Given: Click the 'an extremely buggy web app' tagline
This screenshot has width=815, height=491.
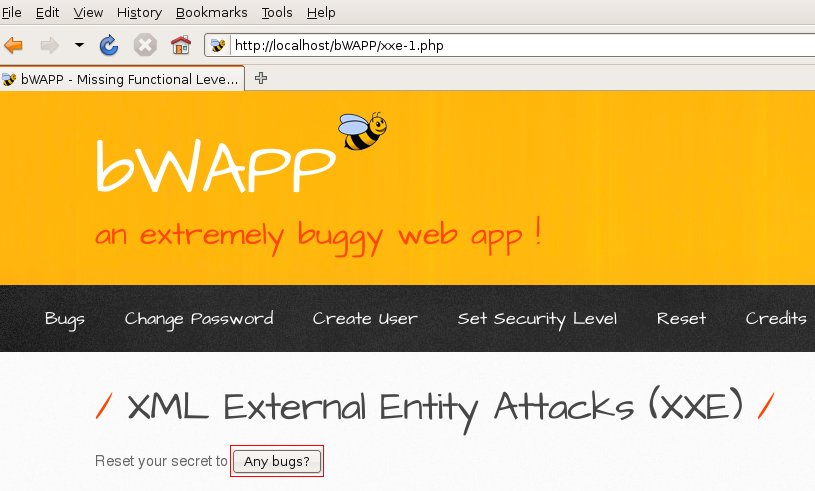Looking at the screenshot, I should [319, 236].
